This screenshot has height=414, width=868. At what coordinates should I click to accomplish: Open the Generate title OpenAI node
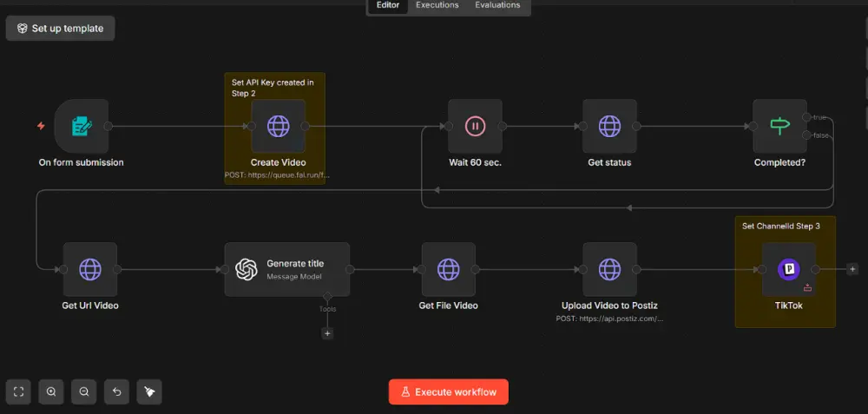click(286, 269)
